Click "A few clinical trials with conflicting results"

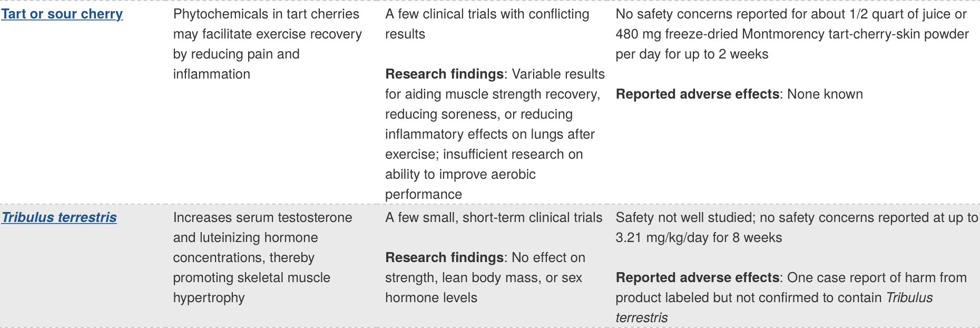[x=487, y=14]
